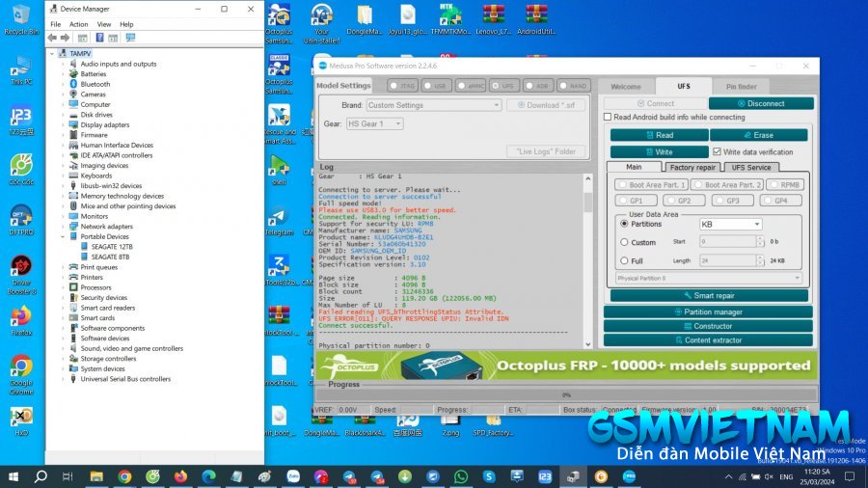Open the Physical Partition 0 dropdown
Screen dimensions: 868x488
(x=708, y=279)
